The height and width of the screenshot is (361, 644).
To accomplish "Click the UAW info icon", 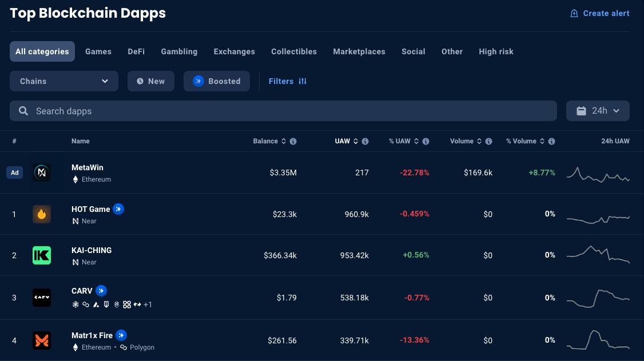I will pyautogui.click(x=365, y=141).
